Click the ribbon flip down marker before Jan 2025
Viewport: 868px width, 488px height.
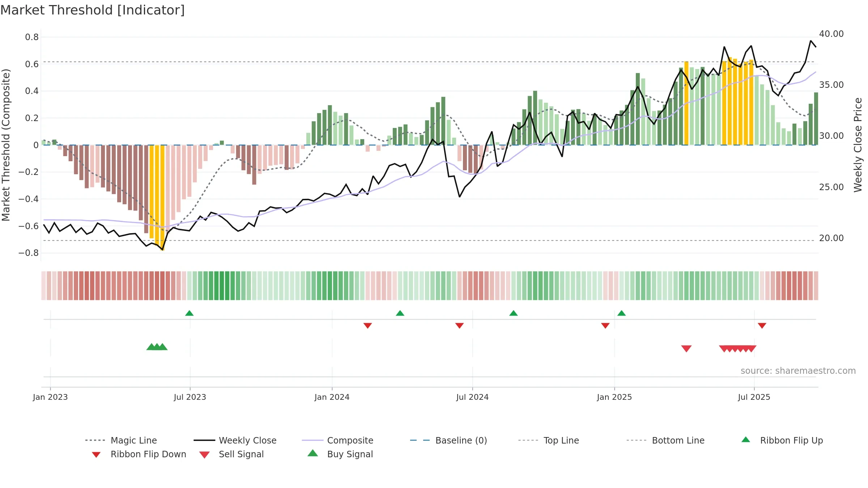[605, 326]
